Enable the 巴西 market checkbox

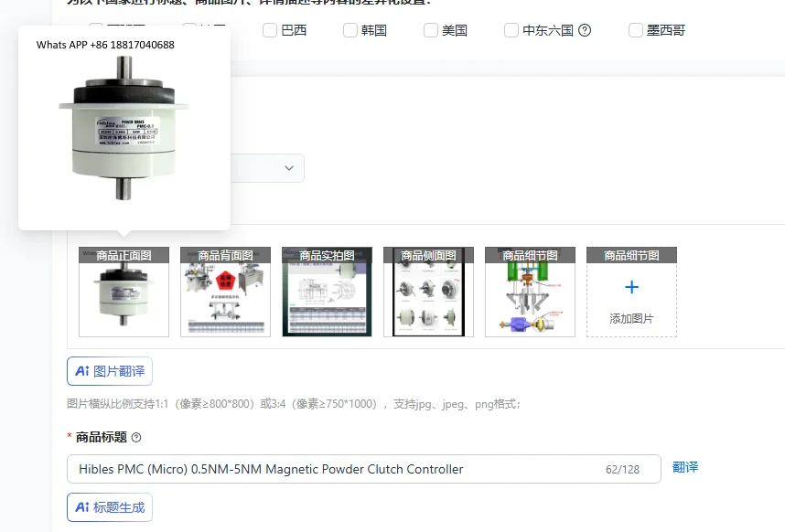pos(270,30)
